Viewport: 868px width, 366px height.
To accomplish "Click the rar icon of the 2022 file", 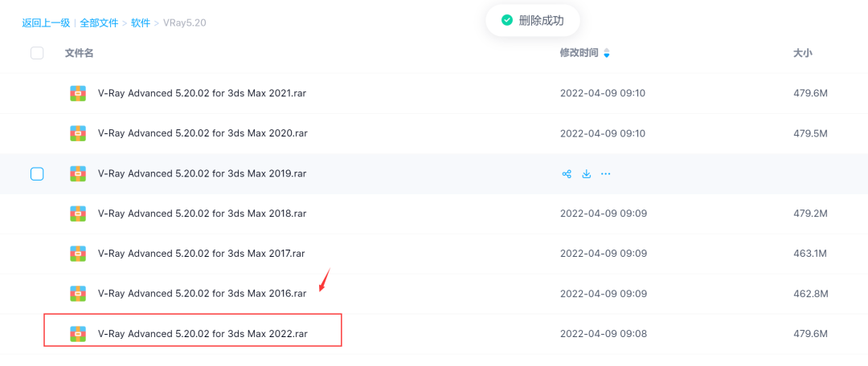I will [78, 334].
